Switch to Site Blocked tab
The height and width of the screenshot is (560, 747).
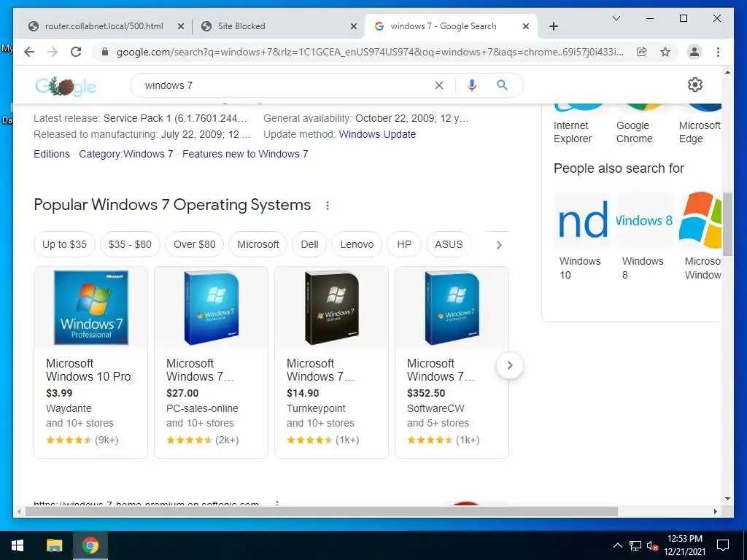tap(279, 26)
